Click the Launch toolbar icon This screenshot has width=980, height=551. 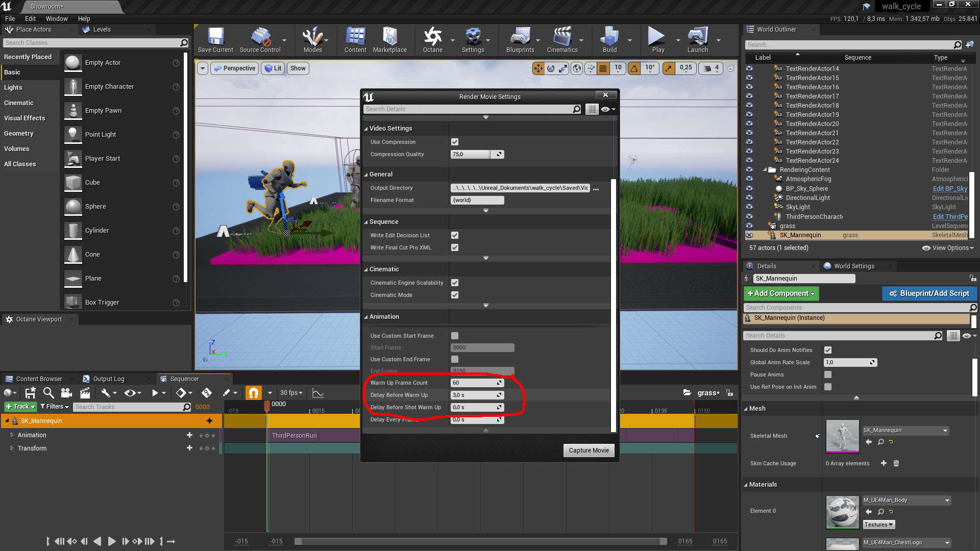697,40
